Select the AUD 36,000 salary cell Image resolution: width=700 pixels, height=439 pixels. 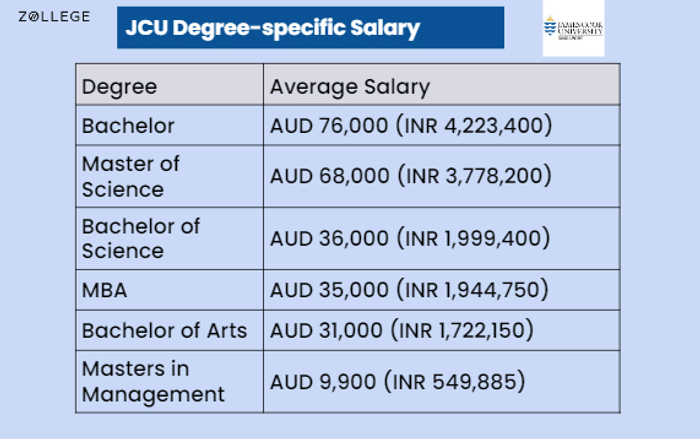(x=442, y=238)
